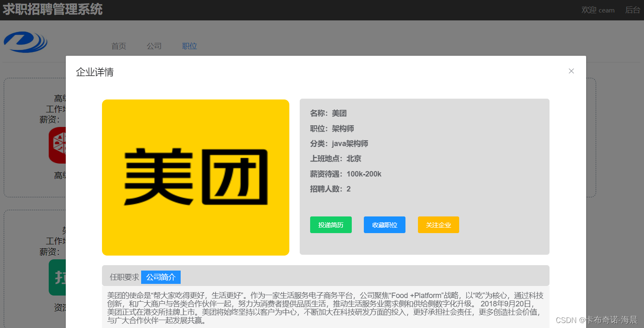This screenshot has width=644, height=328.
Task: Click the 薪资待遇：100k-200k text
Action: point(346,174)
